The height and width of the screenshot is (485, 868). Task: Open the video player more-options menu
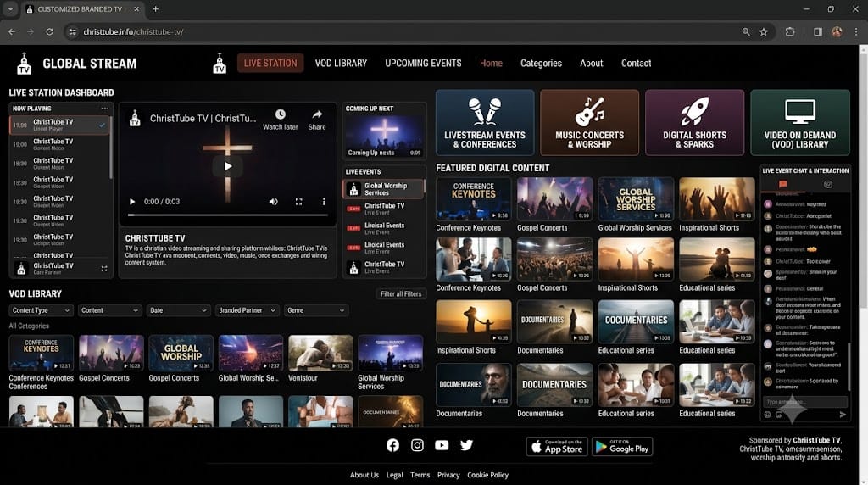[x=324, y=202]
